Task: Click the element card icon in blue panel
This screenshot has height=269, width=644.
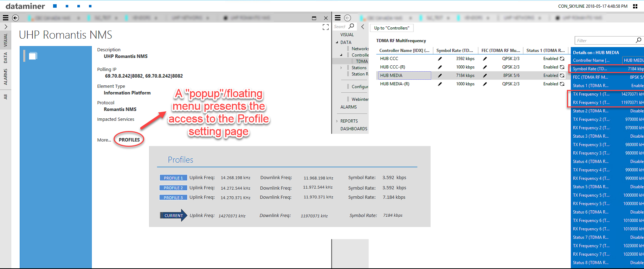Action: 33,56
